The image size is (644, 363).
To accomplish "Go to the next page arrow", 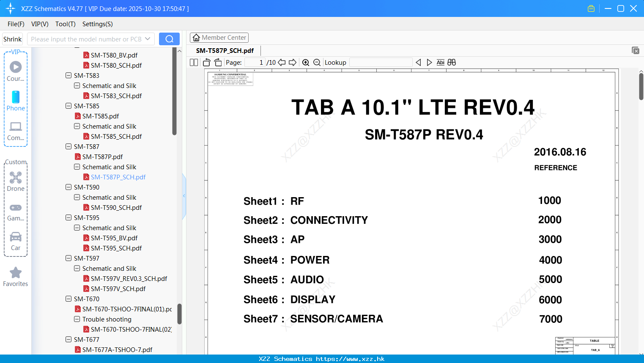I will coord(293,62).
